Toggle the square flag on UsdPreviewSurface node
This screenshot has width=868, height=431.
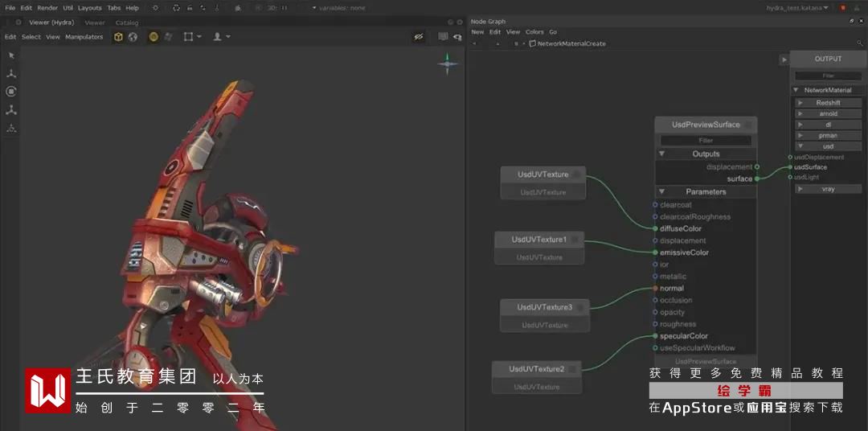pyautogui.click(x=748, y=125)
